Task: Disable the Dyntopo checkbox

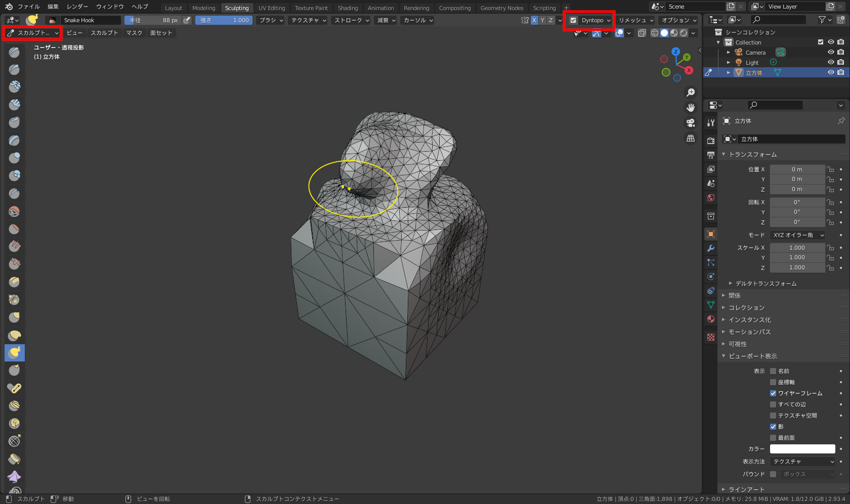Action: 573,20
